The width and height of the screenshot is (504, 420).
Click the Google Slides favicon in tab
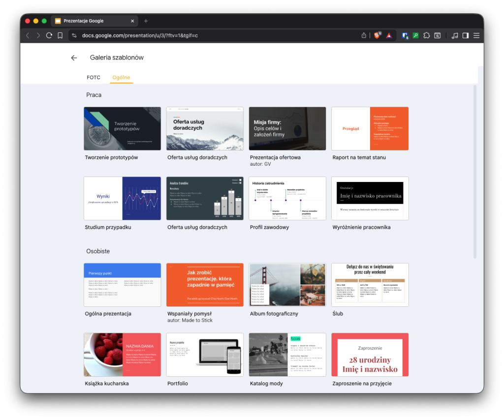pyautogui.click(x=58, y=21)
